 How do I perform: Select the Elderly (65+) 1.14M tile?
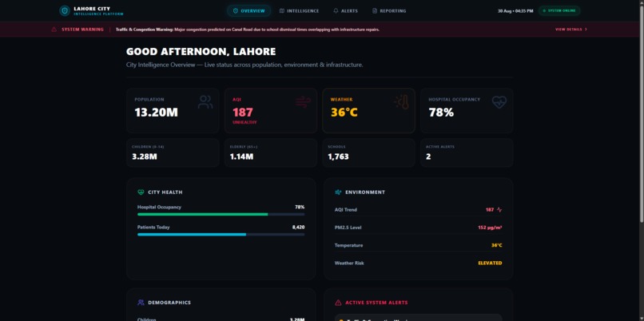(x=271, y=153)
